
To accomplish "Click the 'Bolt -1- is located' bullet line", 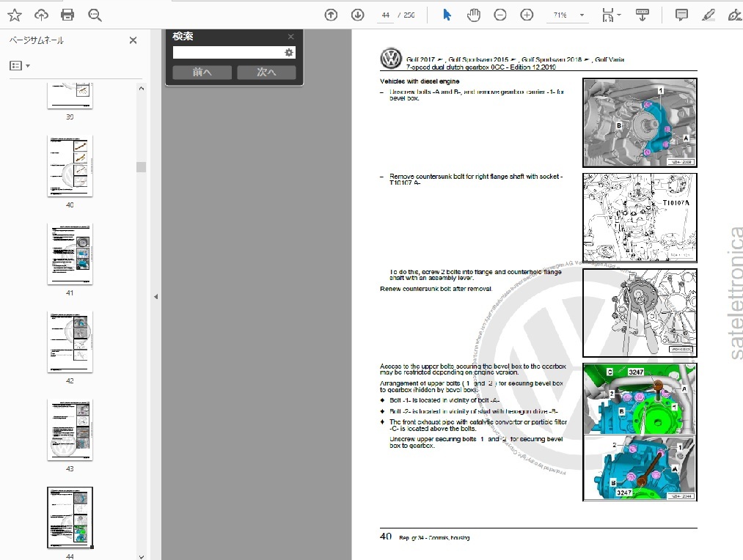I will pos(444,400).
